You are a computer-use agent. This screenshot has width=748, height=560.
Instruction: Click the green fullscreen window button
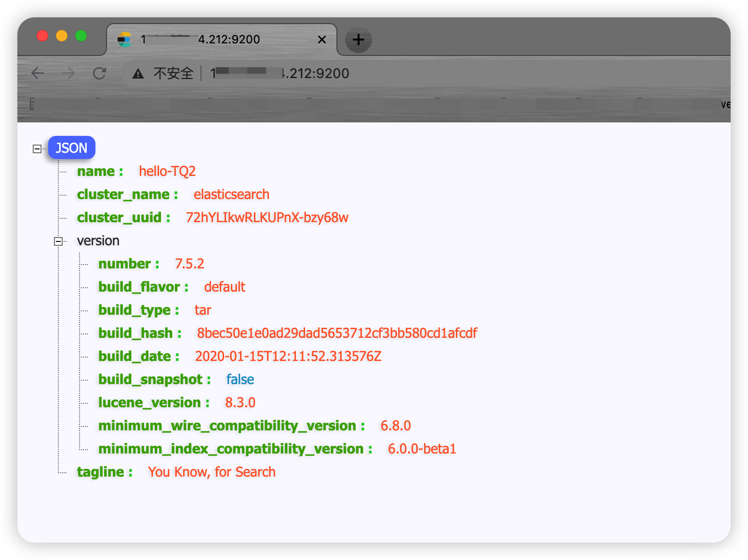pos(81,36)
